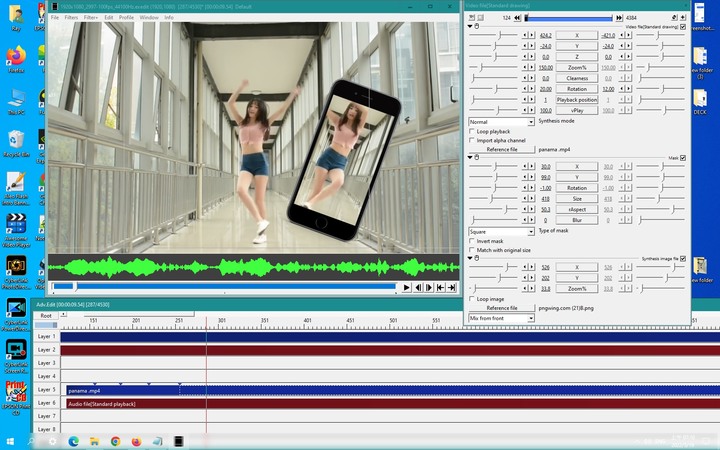This screenshot has height=450, width=720.
Task: Open Microsoft Edge from the taskbar
Action: click(73, 441)
